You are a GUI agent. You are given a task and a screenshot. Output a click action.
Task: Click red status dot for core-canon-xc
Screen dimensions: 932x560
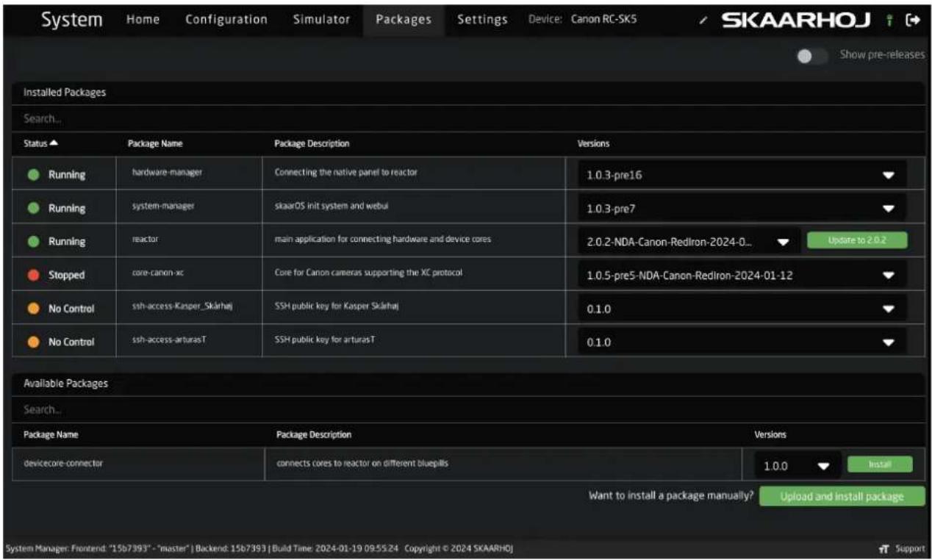tap(33, 275)
